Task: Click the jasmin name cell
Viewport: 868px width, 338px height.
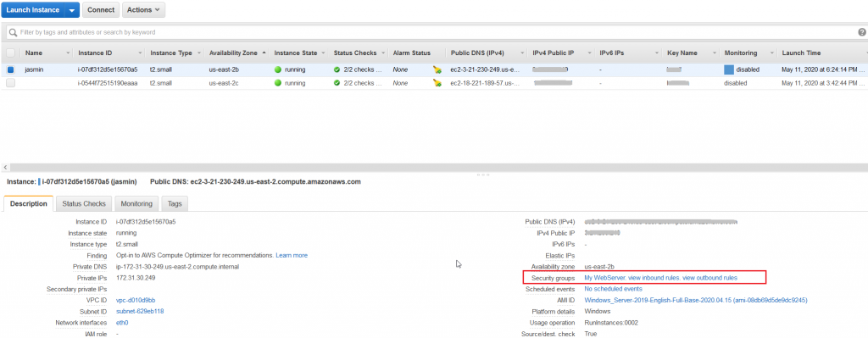Action: click(34, 70)
